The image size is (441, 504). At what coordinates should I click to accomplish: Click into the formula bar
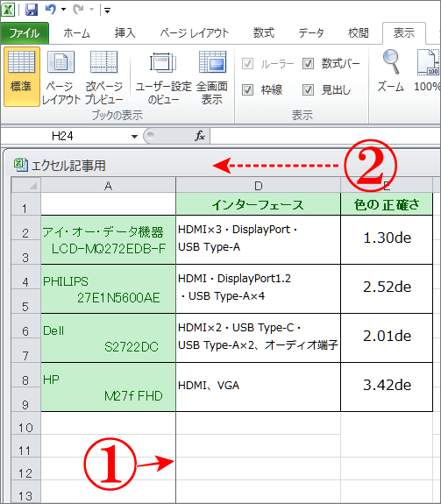pos(325,136)
